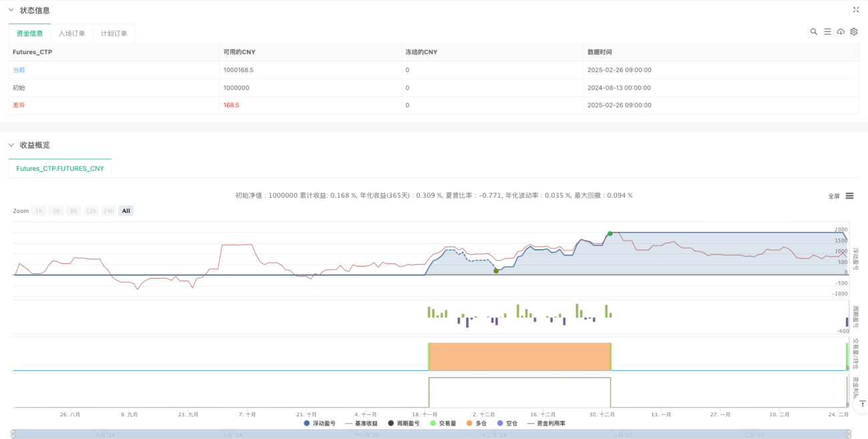Image resolution: width=868 pixels, height=439 pixels.
Task: Toggle the 浮动盈亏 legend series
Action: pos(322,424)
